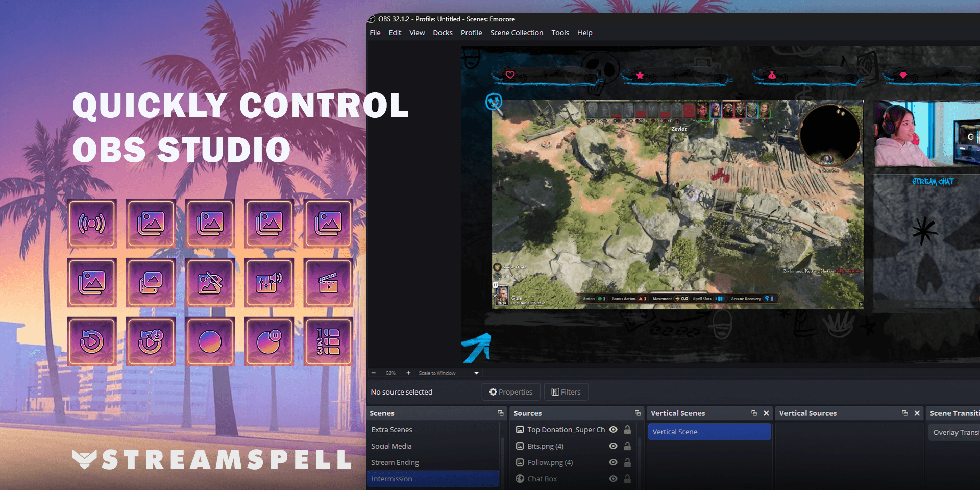This screenshot has height=490, width=980.
Task: Click the numbered list icon tile
Action: click(329, 342)
